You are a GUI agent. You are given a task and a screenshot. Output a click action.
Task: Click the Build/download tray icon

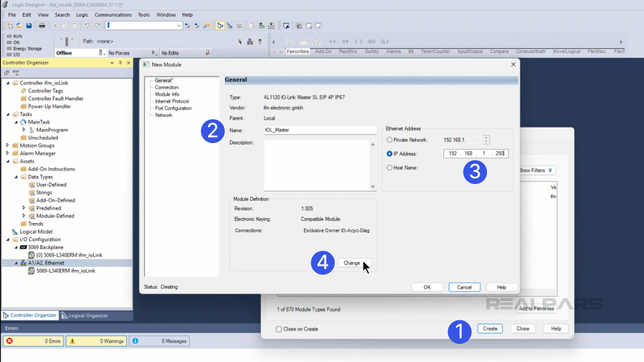(x=272, y=26)
